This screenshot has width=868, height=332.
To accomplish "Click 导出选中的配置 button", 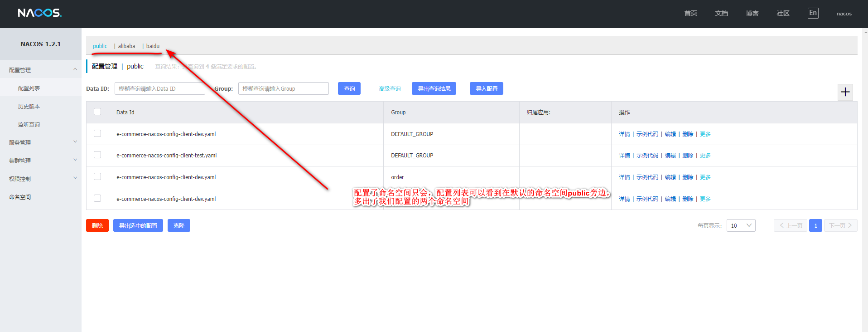I will [x=138, y=225].
